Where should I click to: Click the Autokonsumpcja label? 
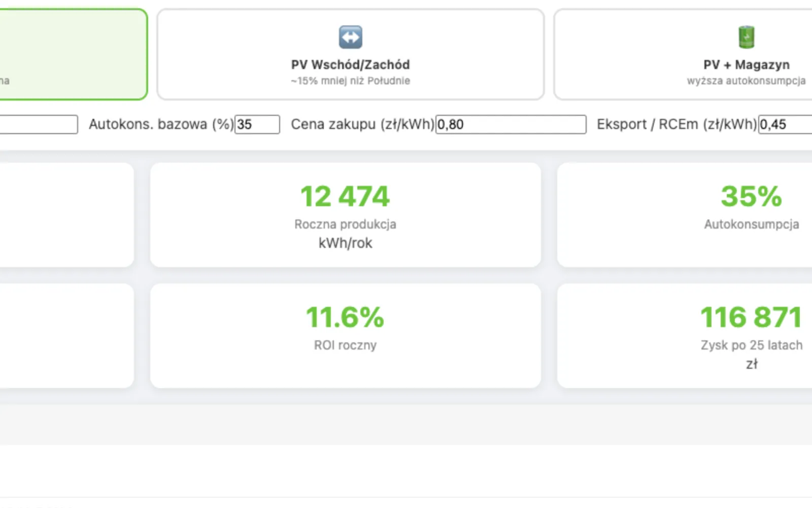(752, 224)
